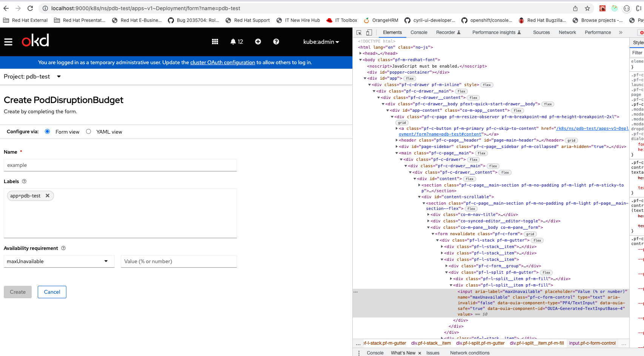
Task: Switch to the Network tab
Action: tap(567, 32)
